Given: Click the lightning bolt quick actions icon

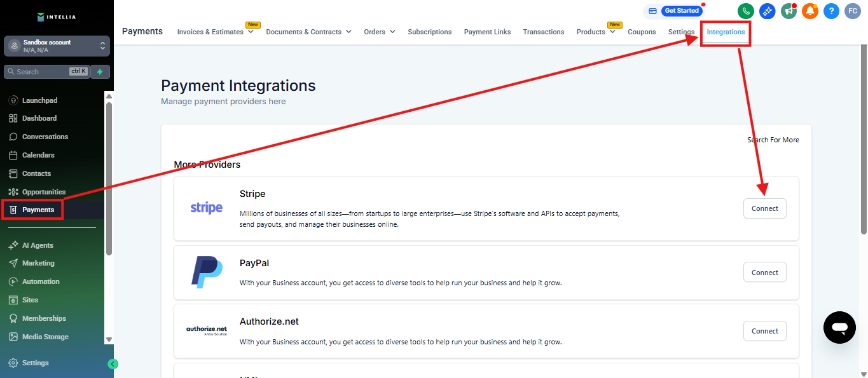Looking at the screenshot, I should [100, 72].
